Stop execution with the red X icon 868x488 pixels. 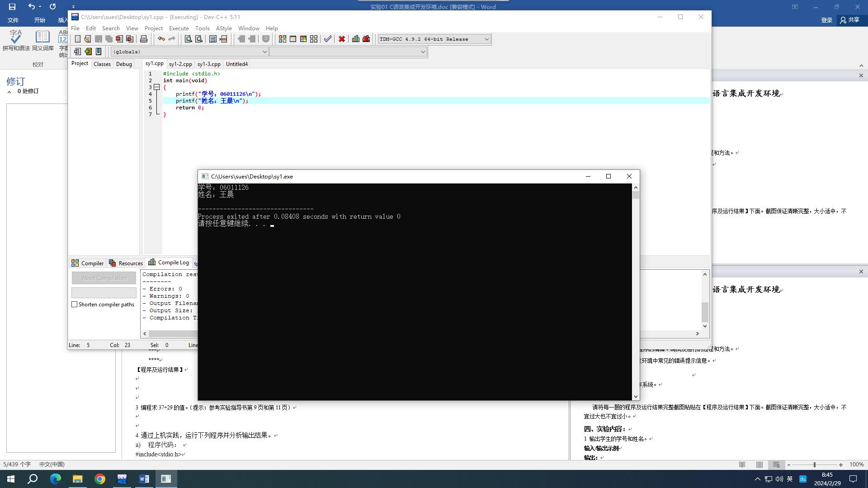[x=342, y=39]
